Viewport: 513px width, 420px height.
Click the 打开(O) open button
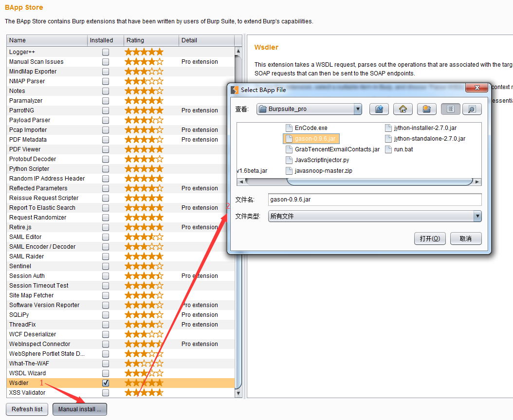tap(430, 238)
